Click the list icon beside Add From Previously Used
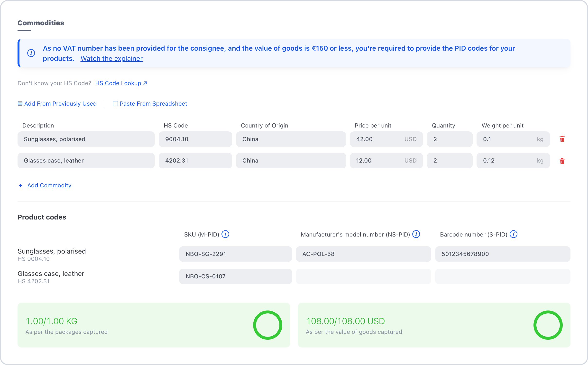Viewport: 588px width, 365px height. (x=20, y=104)
